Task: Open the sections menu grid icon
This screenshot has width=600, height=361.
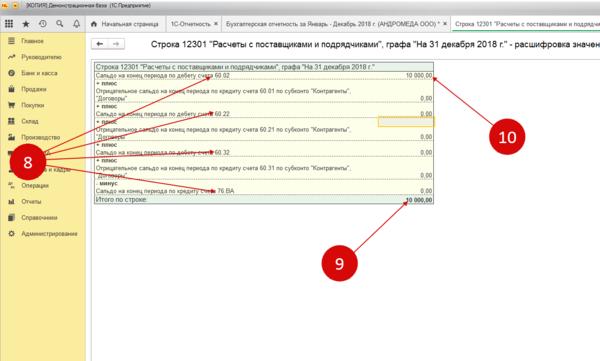Action: coord(9,24)
